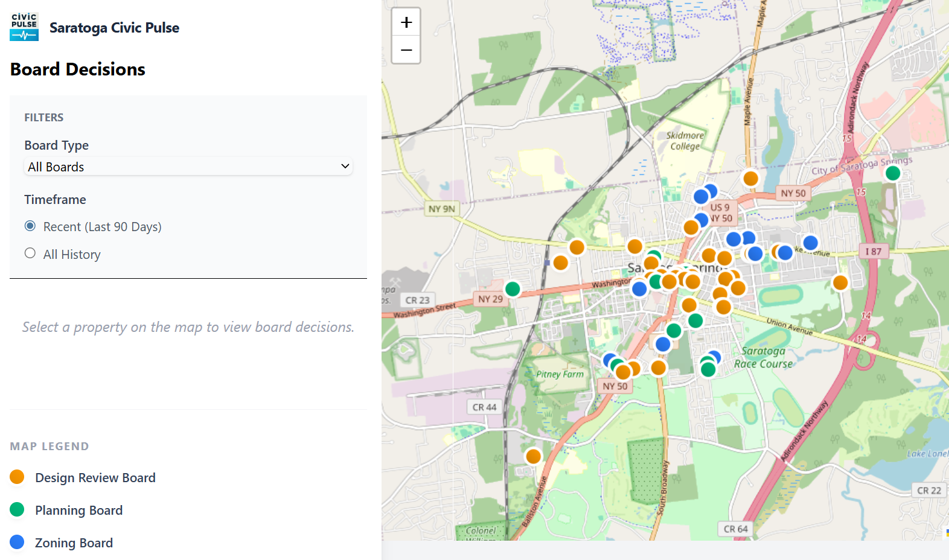Select blue marker at end of Washington Street label
The width and height of the screenshot is (949, 560).
(x=639, y=289)
